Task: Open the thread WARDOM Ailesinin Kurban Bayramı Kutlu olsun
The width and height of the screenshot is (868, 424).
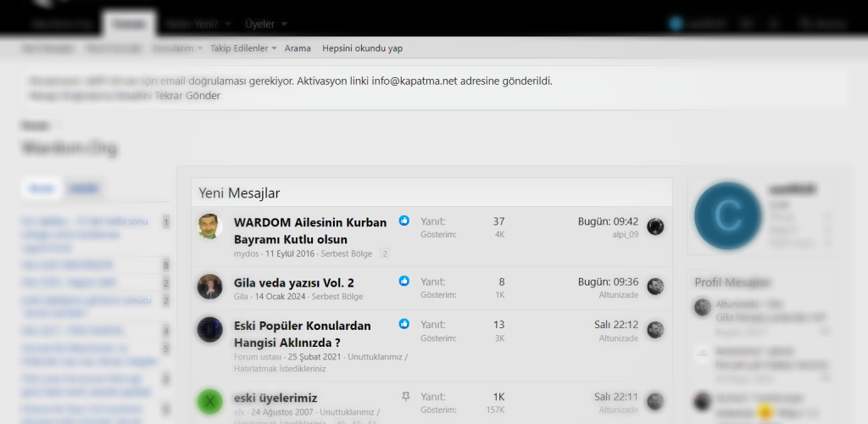Action: 310,231
